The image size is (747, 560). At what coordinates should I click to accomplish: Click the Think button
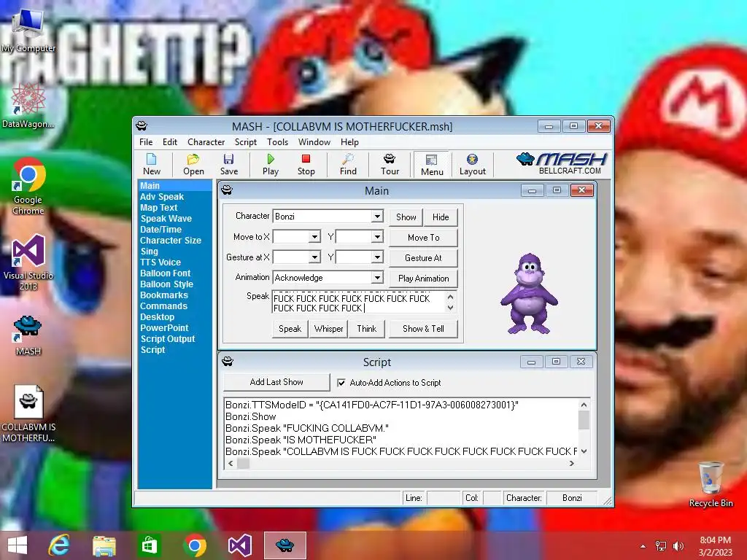[x=366, y=329]
